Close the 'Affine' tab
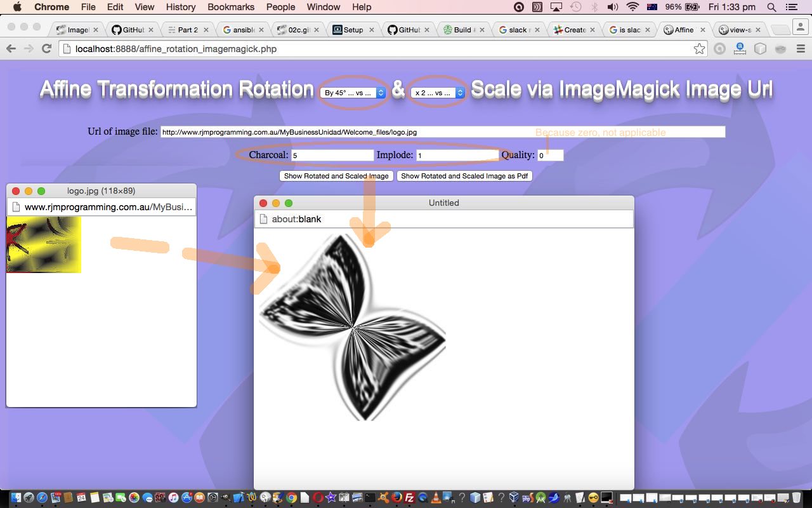 (703, 30)
